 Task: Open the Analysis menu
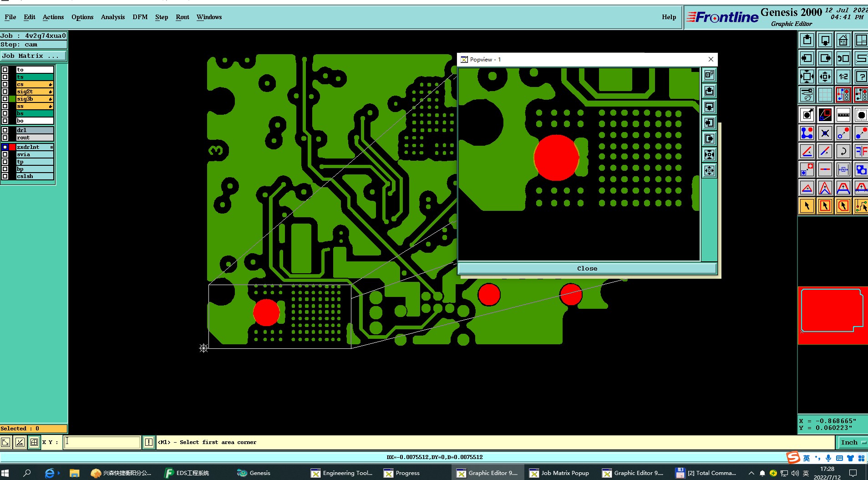pos(113,17)
